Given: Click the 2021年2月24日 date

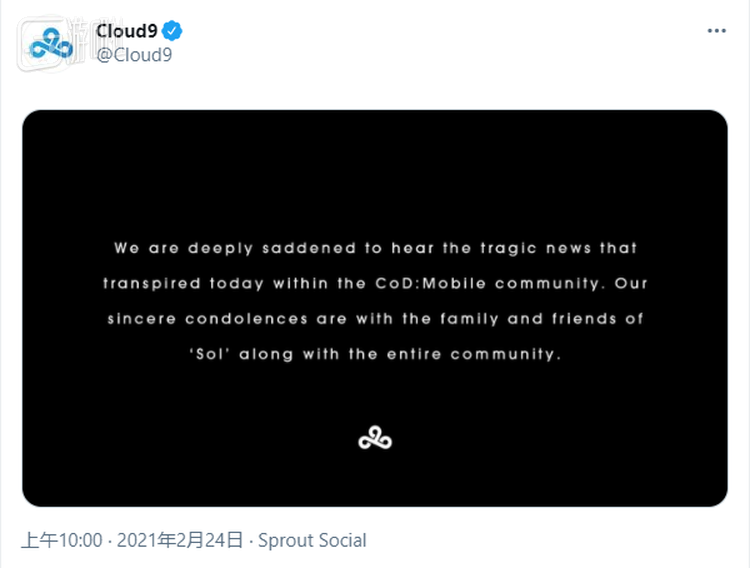Looking at the screenshot, I should point(180,541).
